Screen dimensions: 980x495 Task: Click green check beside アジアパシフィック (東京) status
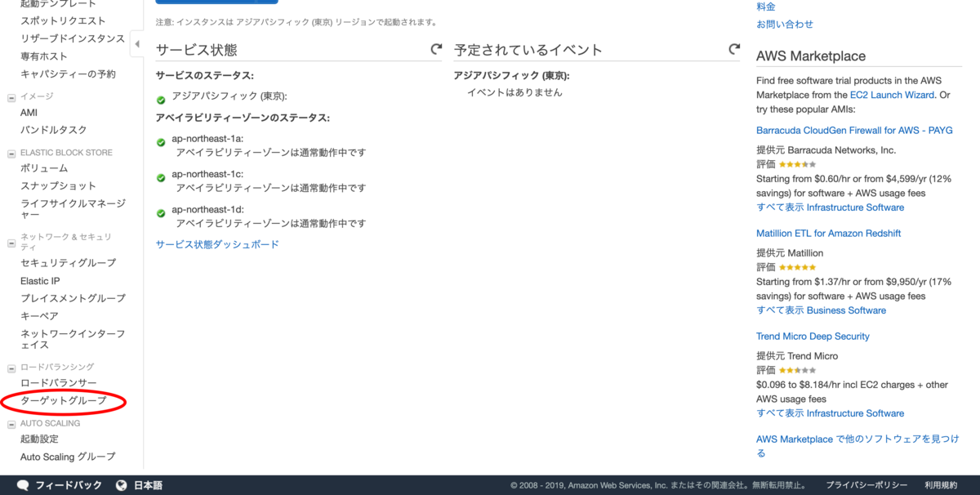tap(161, 100)
